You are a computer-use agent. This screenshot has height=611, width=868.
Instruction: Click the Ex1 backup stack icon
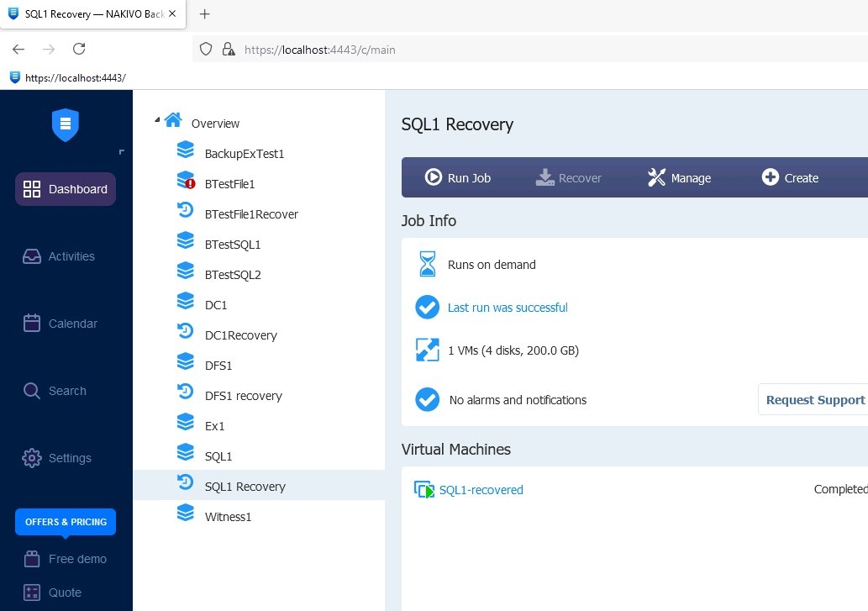click(x=186, y=422)
